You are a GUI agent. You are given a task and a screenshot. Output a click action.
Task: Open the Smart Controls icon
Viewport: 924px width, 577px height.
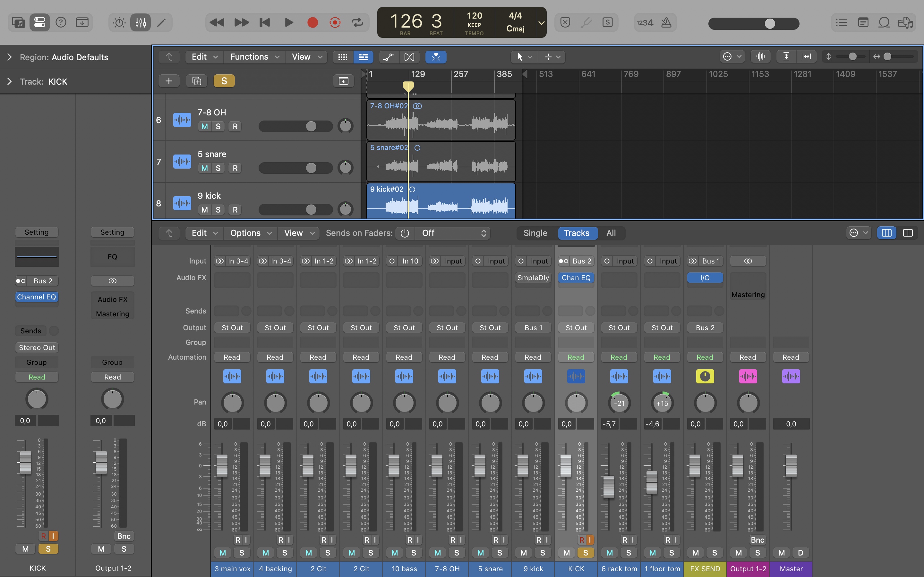click(119, 22)
